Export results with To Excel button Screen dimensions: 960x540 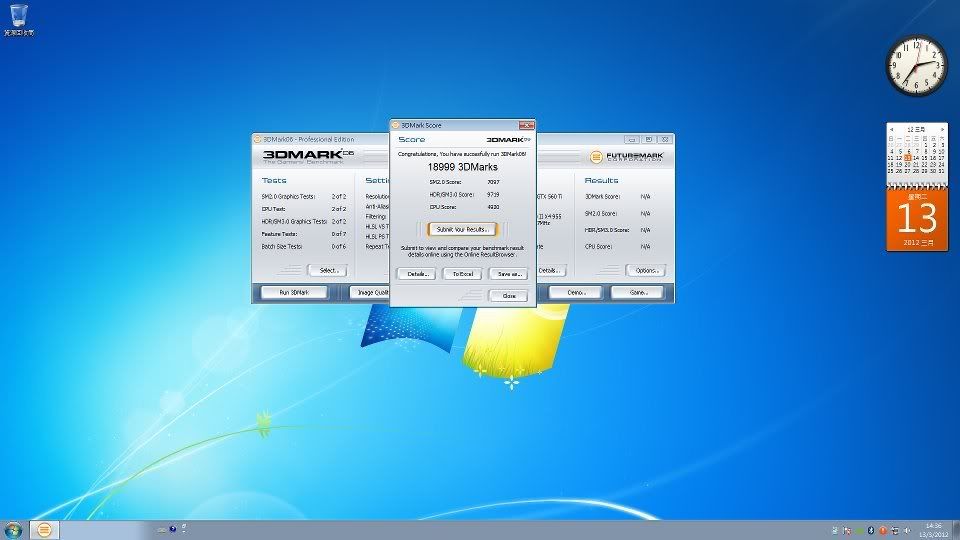pos(462,274)
